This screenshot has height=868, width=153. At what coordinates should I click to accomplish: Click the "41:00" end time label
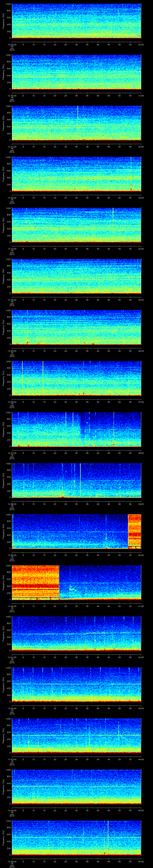pyautogui.click(x=141, y=606)
